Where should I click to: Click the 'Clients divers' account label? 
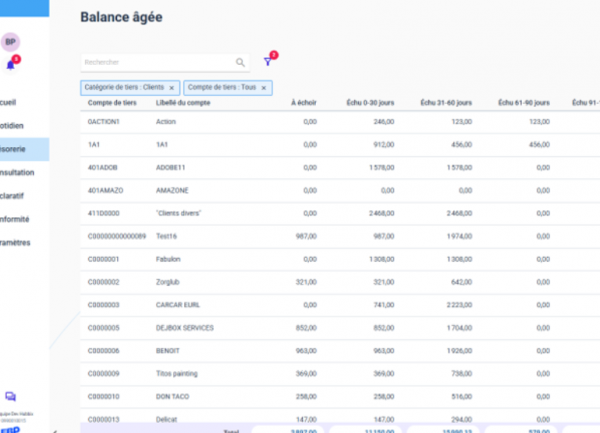(178, 213)
